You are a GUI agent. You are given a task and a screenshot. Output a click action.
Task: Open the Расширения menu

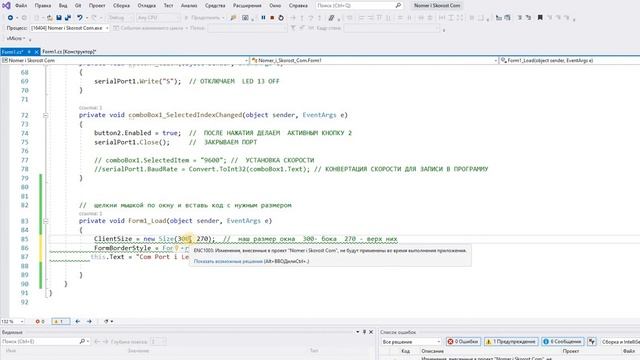[x=247, y=6]
